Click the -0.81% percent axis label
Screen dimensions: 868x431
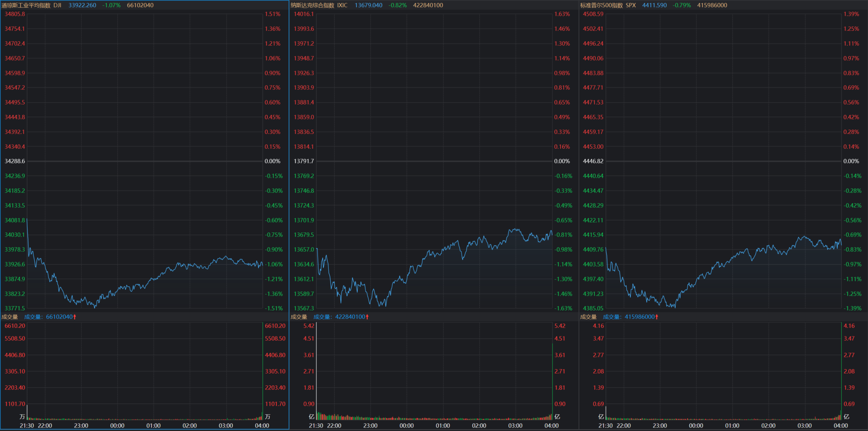[x=563, y=235]
